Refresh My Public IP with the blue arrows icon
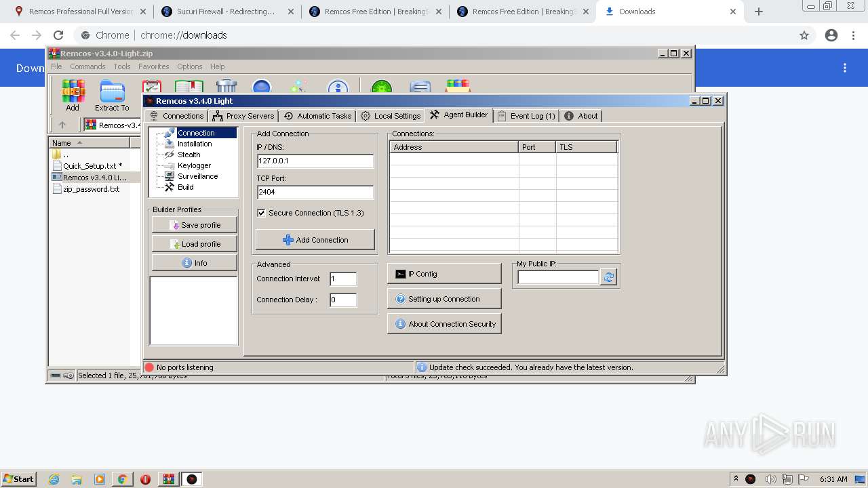The width and height of the screenshot is (868, 488). coord(608,277)
